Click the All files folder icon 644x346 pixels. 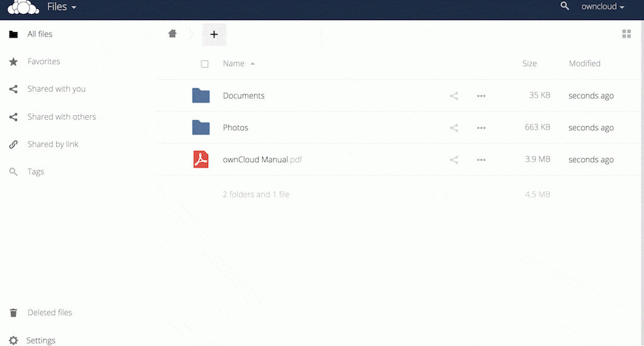point(13,34)
